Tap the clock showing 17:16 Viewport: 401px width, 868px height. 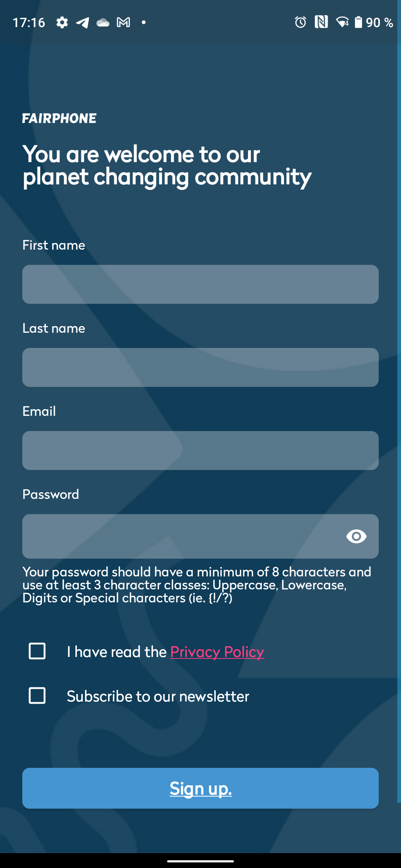click(x=29, y=23)
